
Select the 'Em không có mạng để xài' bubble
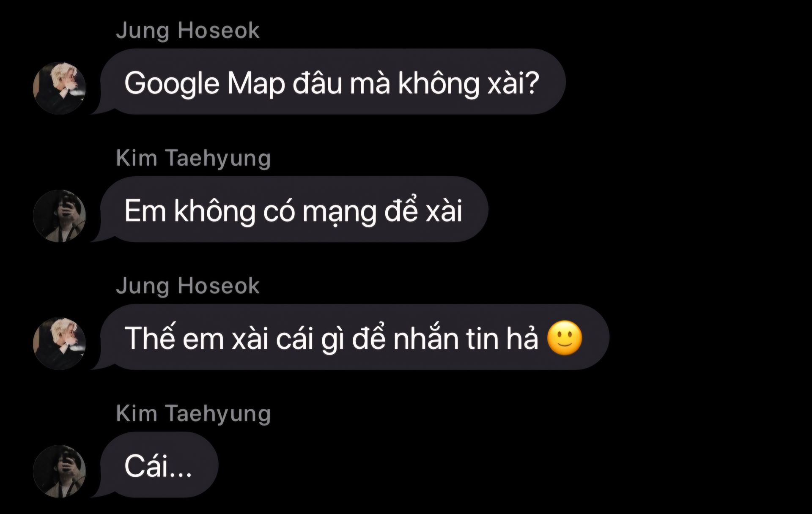tap(294, 210)
